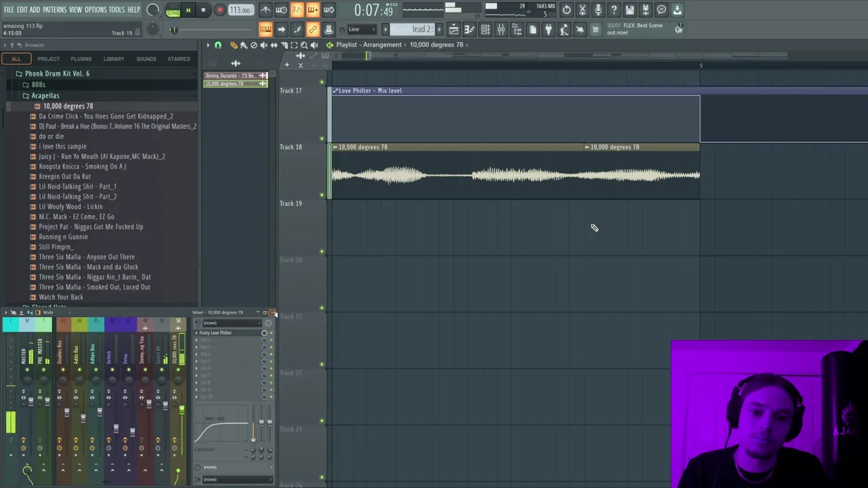
Task: Click the help question mark icon
Action: (614, 10)
